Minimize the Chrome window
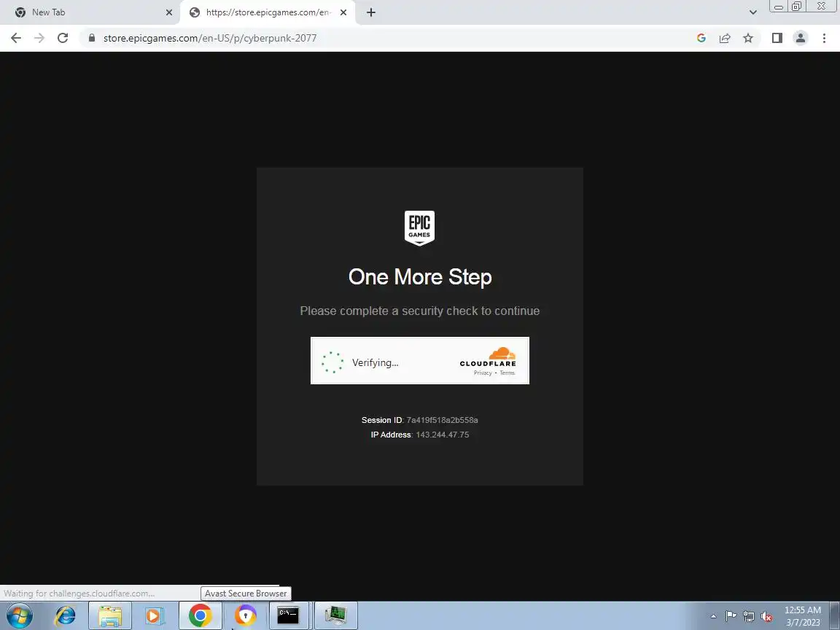Viewport: 840px width, 630px height. click(779, 7)
